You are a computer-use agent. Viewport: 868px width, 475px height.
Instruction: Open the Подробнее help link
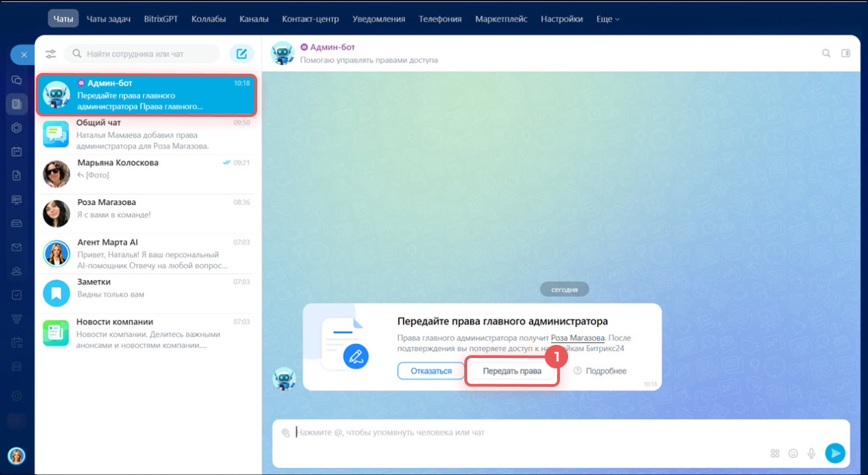point(600,371)
